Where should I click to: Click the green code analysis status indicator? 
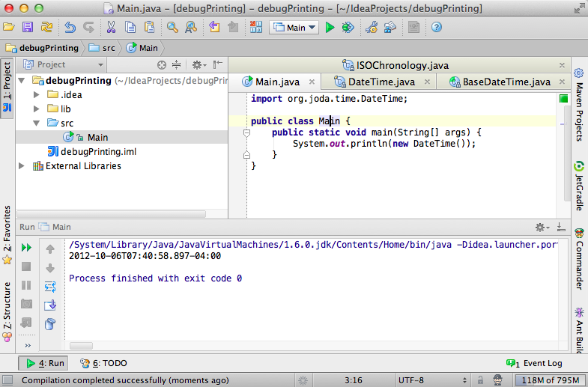point(563,99)
